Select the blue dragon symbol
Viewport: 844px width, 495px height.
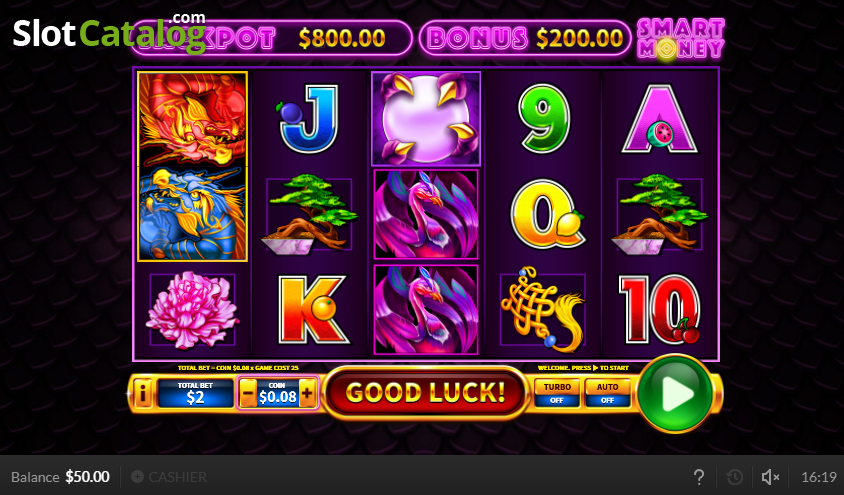193,214
